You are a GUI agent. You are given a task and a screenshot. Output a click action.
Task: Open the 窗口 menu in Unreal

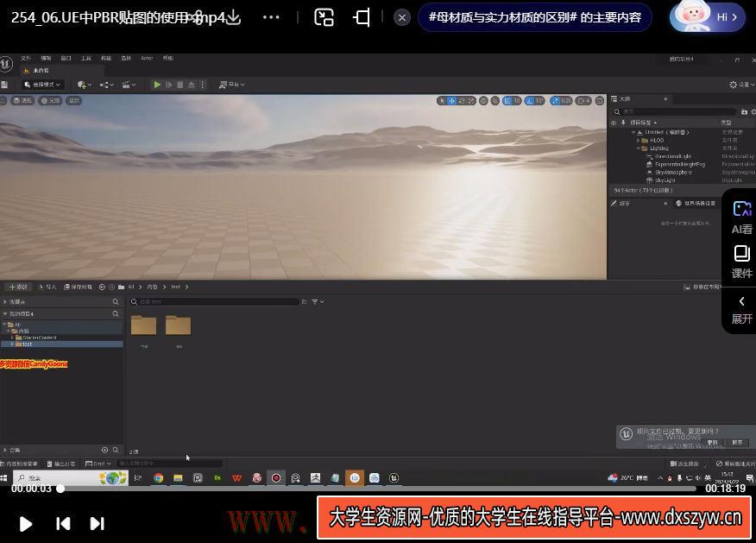coord(66,58)
